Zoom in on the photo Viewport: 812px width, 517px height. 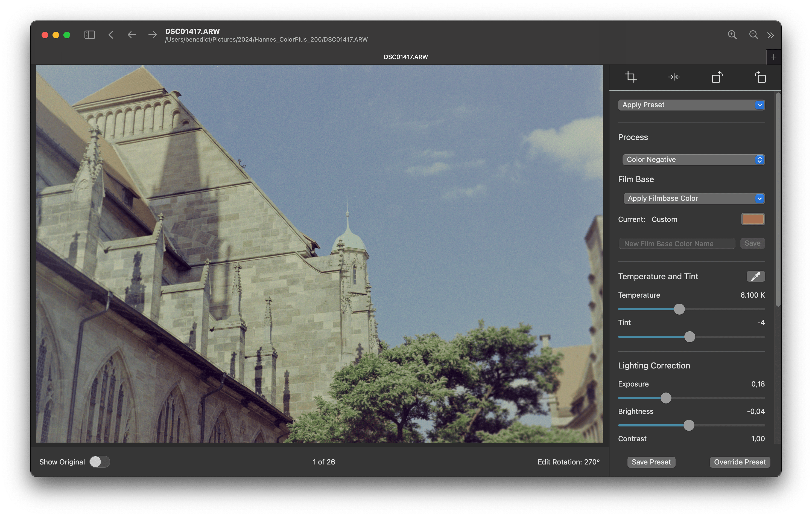(x=732, y=35)
